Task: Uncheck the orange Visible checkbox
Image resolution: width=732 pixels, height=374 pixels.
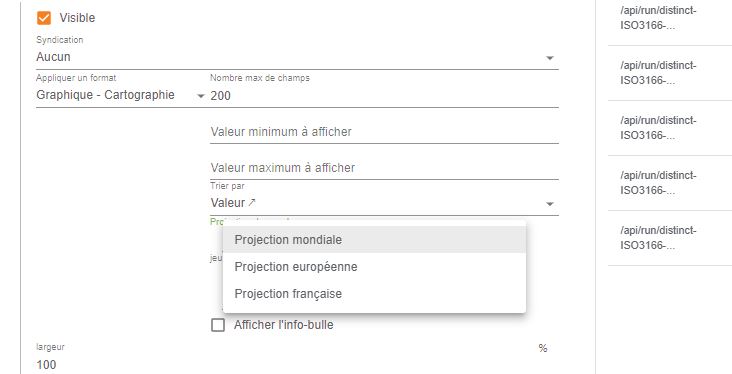Action: click(x=44, y=18)
